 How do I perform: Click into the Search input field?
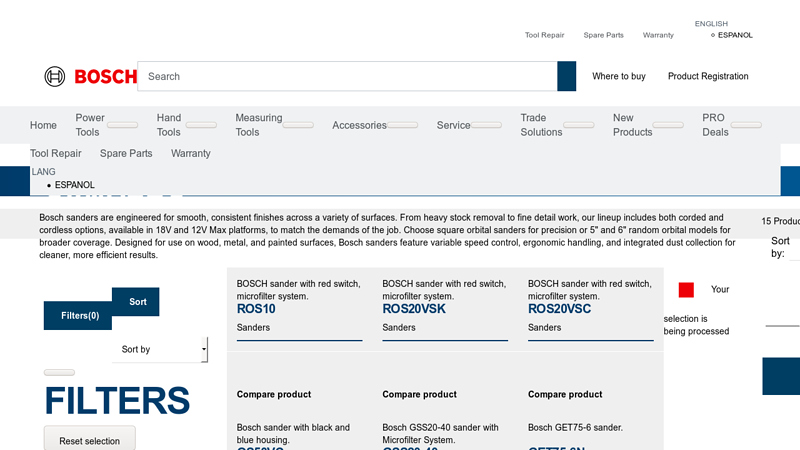click(346, 76)
